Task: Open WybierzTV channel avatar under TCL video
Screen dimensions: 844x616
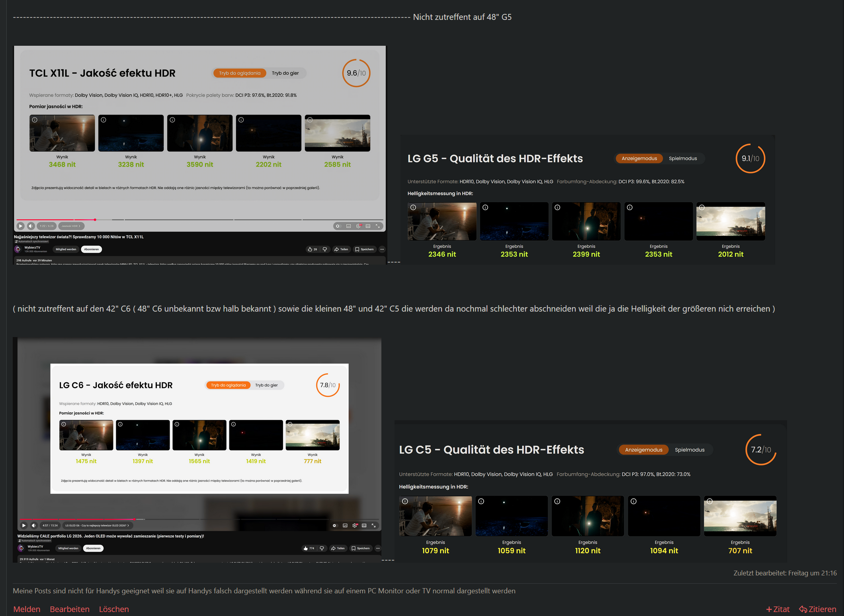Action: coord(18,249)
